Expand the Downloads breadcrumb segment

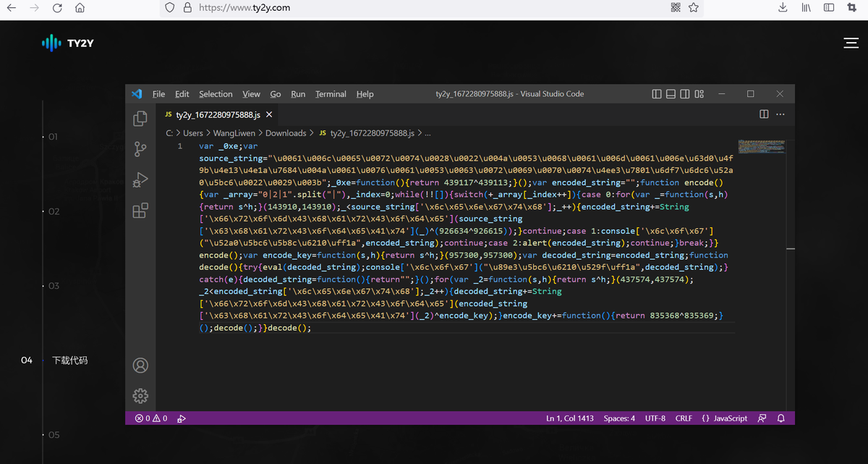pyautogui.click(x=286, y=133)
